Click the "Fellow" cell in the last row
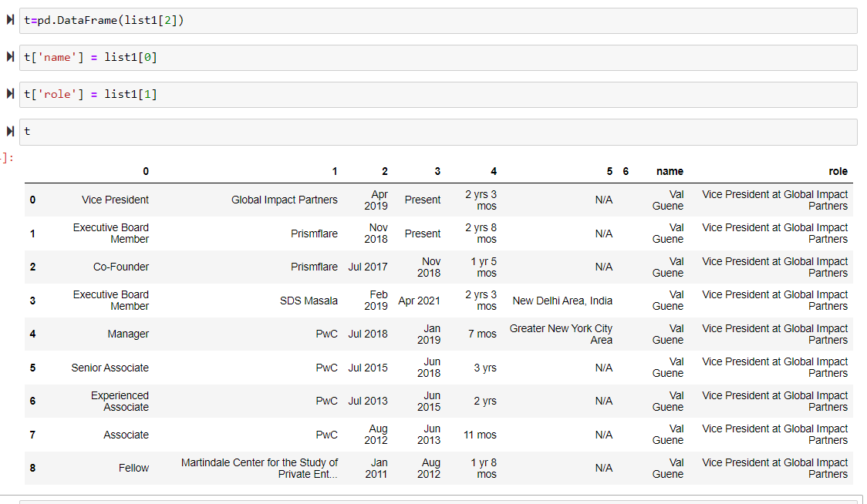Image resolution: width=867 pixels, height=504 pixels. click(x=133, y=468)
